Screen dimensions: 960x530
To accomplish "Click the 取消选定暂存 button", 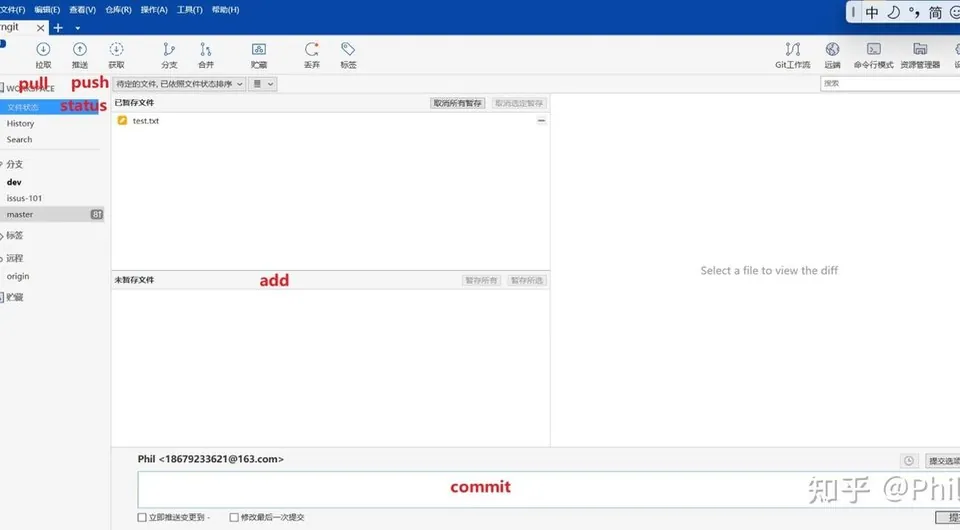I will (x=519, y=103).
